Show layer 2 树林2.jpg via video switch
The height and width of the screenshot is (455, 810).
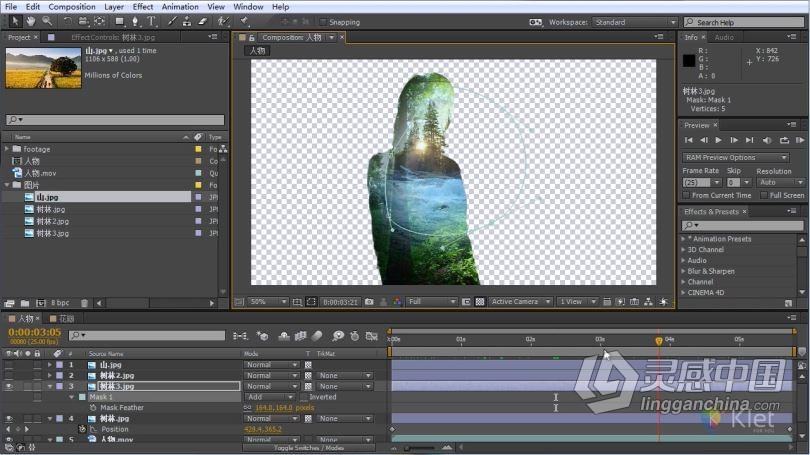pos(9,375)
